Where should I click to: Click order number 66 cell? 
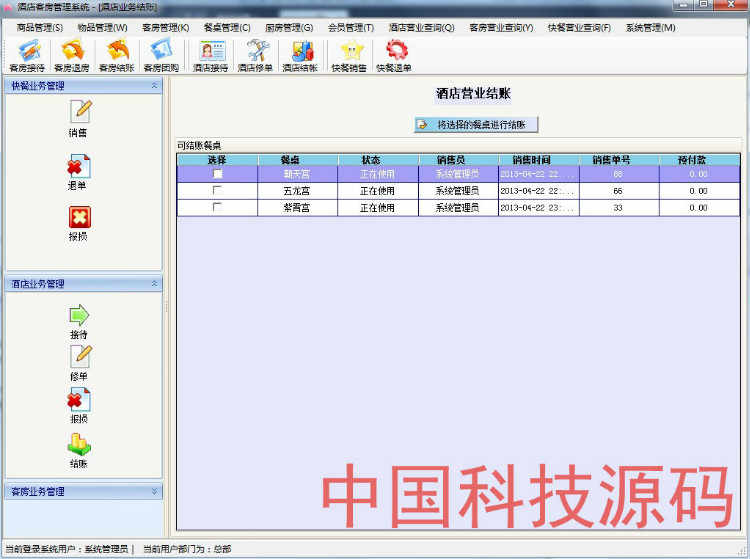(619, 191)
